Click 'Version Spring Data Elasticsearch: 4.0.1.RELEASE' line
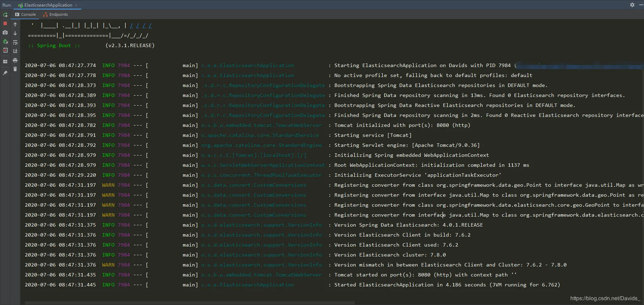The height and width of the screenshot is (305, 644). point(409,225)
